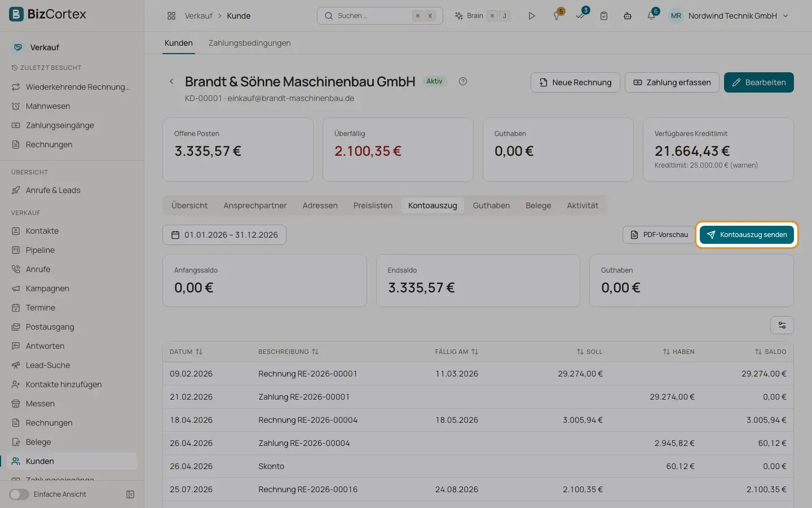Viewport: 812px width, 508px height.
Task: Open the table column settings icon
Action: (x=782, y=325)
